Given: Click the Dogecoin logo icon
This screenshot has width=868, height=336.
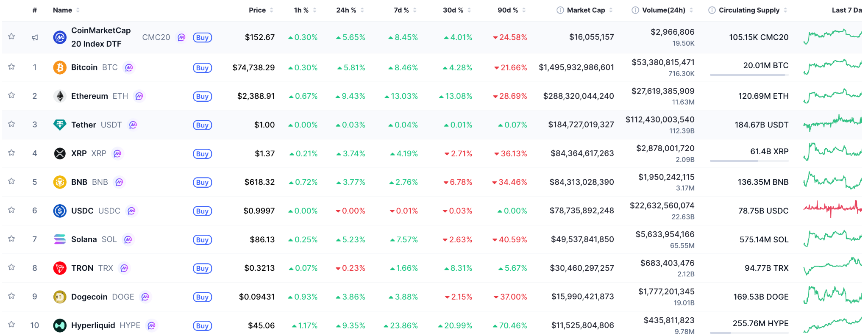Looking at the screenshot, I should [60, 297].
